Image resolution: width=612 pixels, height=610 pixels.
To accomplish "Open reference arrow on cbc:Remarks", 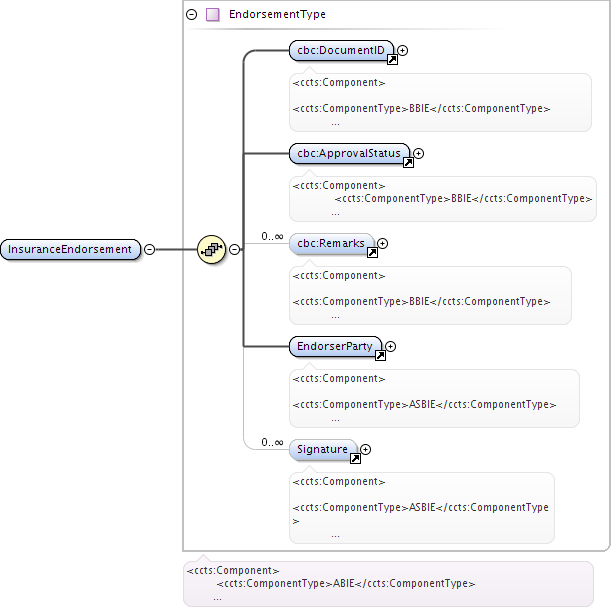I will (x=372, y=253).
